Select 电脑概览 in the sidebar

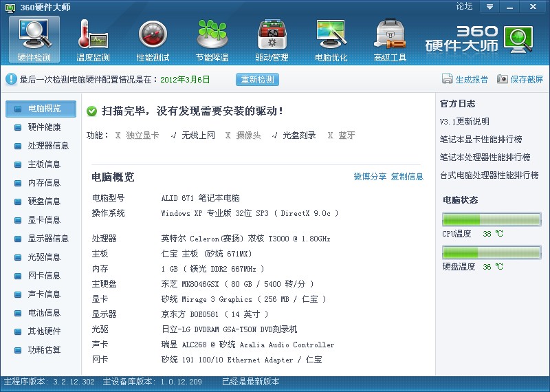point(41,109)
